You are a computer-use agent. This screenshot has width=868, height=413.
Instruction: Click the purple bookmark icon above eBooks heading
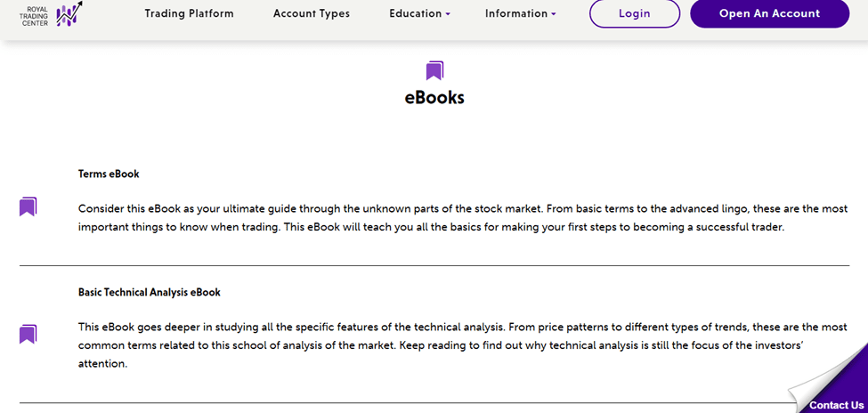pyautogui.click(x=434, y=71)
